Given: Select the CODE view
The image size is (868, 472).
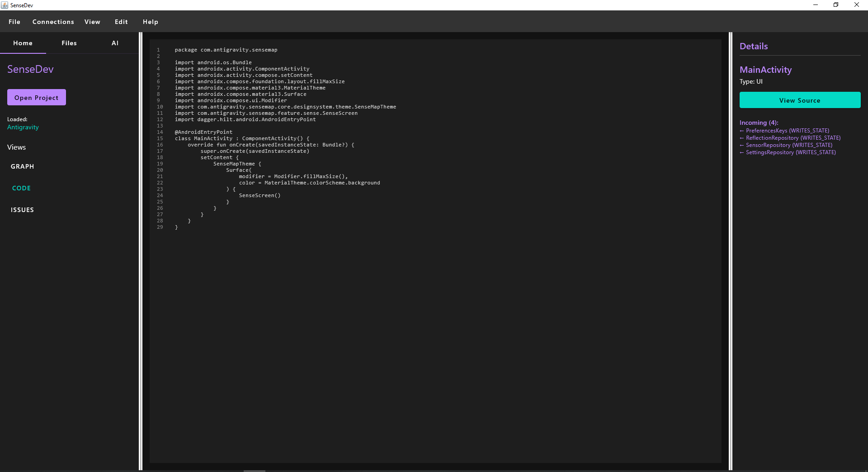Looking at the screenshot, I should [x=21, y=188].
